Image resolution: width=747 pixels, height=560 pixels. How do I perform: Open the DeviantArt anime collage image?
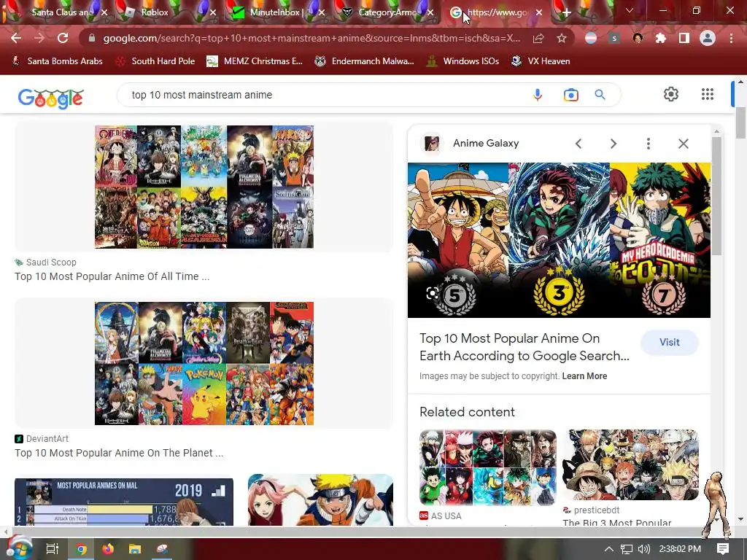(204, 363)
